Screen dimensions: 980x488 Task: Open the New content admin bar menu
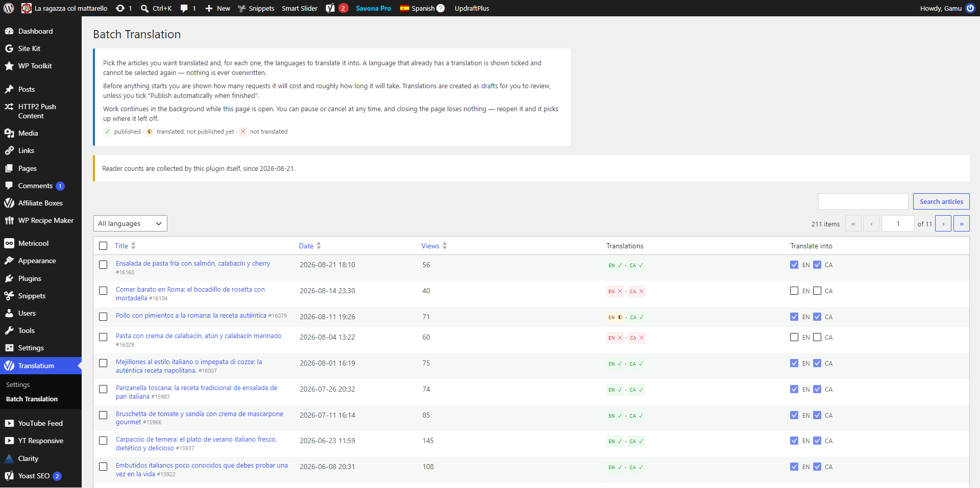[217, 8]
